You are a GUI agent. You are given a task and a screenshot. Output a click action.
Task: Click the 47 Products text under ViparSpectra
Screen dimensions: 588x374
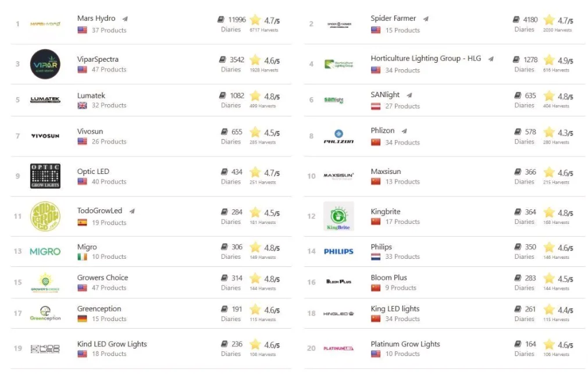pyautogui.click(x=109, y=69)
